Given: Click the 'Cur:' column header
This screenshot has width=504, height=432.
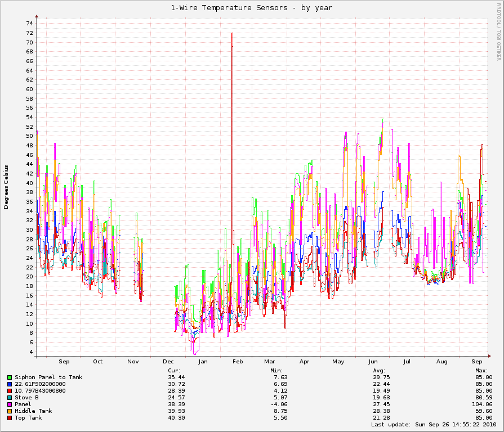Looking at the screenshot, I should (x=174, y=371).
